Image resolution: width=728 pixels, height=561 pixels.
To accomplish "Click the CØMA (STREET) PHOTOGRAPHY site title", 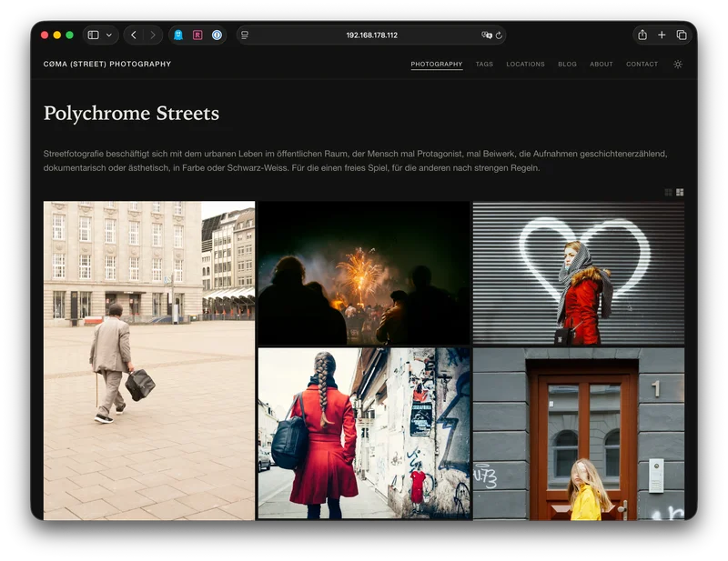I will tap(107, 65).
